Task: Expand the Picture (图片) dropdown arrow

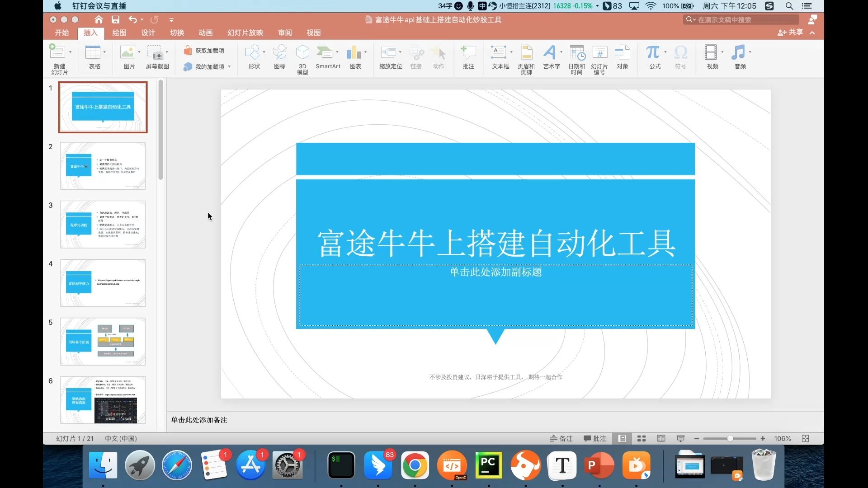Action: click(x=139, y=52)
